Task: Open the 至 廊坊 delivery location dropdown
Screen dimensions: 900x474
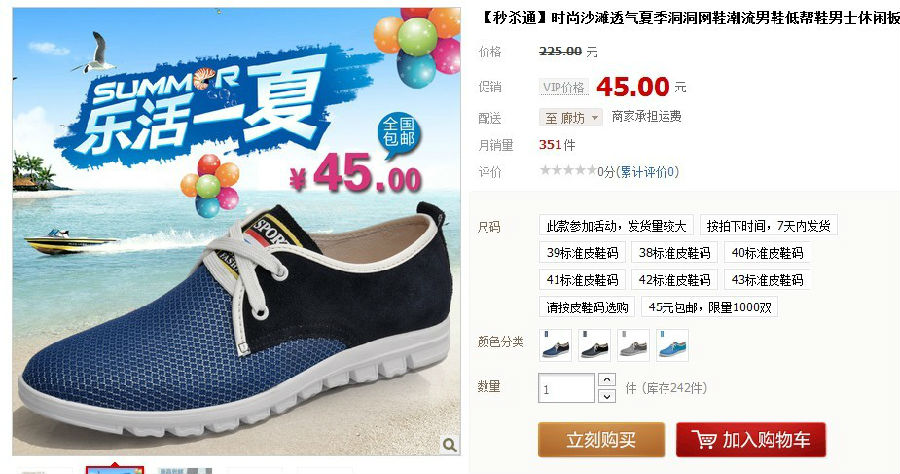Action: [x=571, y=118]
